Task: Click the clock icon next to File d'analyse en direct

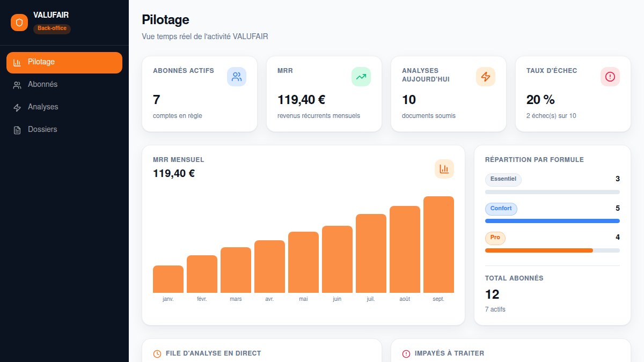Action: point(157,354)
